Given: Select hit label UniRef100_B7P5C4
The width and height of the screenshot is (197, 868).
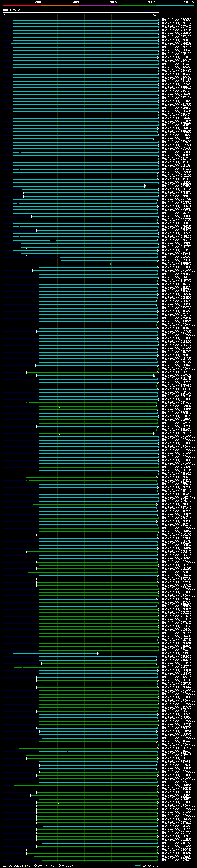Looking at the screenshot, I should point(177,274).
